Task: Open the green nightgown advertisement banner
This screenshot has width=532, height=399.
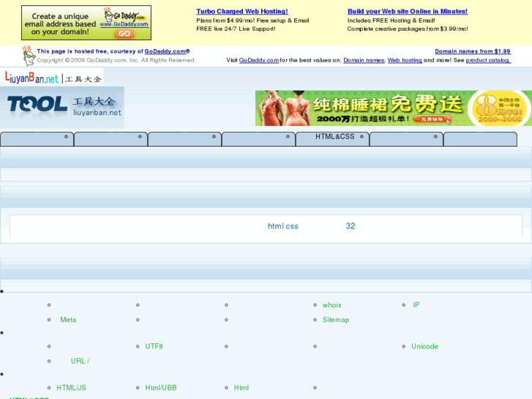Action: pos(394,108)
